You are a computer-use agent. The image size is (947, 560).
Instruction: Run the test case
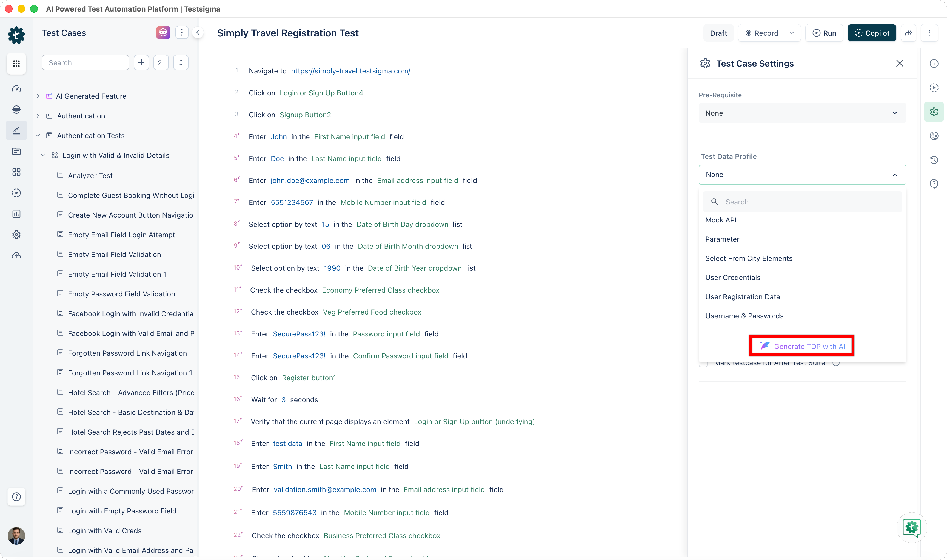pyautogui.click(x=824, y=33)
